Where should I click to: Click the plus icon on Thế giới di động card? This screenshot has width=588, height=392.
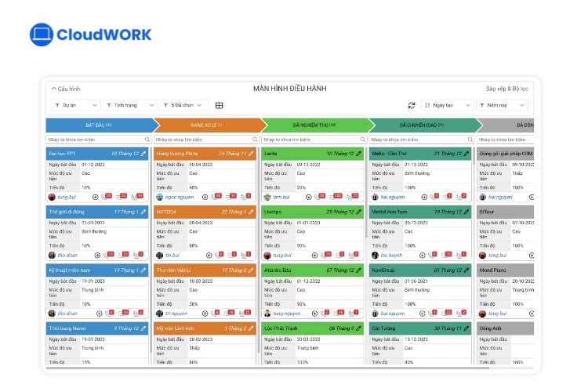96,255
